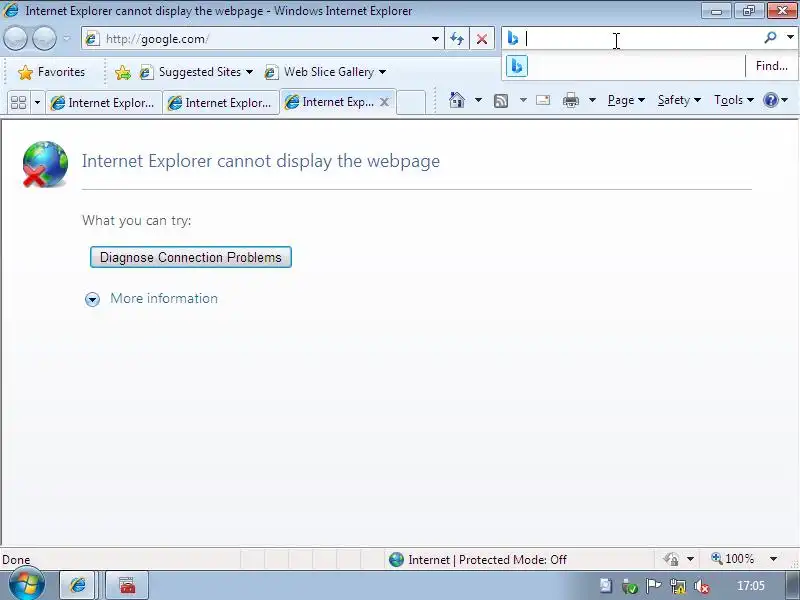Open the Print options dropdown arrow
This screenshot has width=800, height=600.
click(x=592, y=100)
